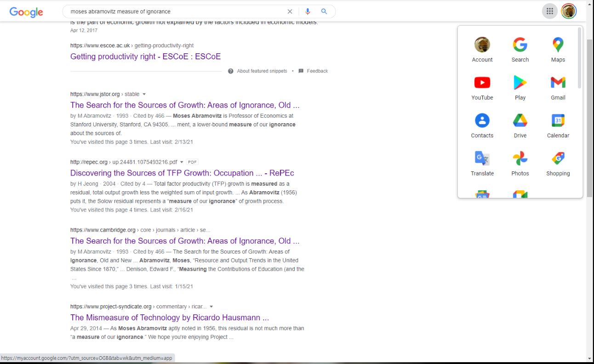Viewport: 594px width, 364px height.
Task: Open Drive from the apps panel
Action: pyautogui.click(x=520, y=125)
